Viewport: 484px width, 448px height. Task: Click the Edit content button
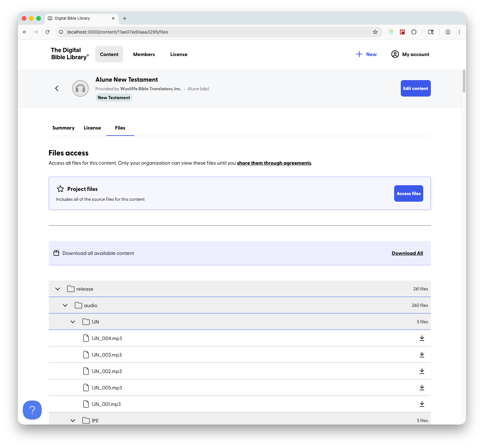point(416,88)
